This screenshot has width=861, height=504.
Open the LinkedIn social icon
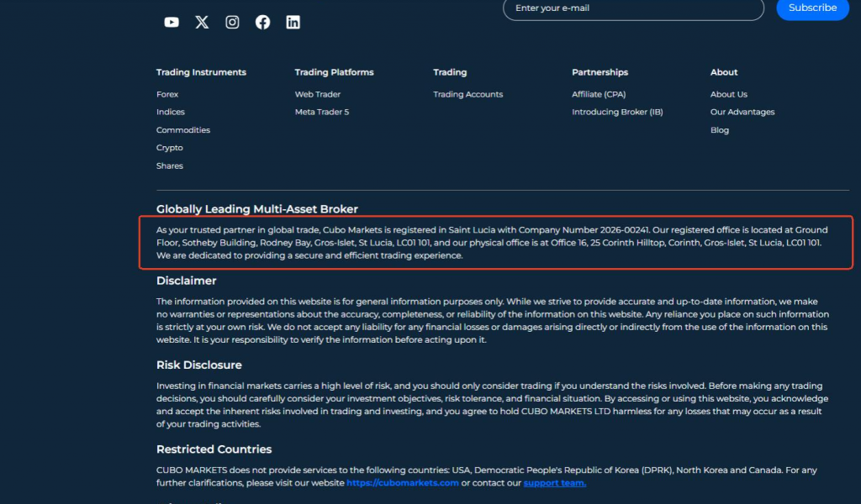293,22
